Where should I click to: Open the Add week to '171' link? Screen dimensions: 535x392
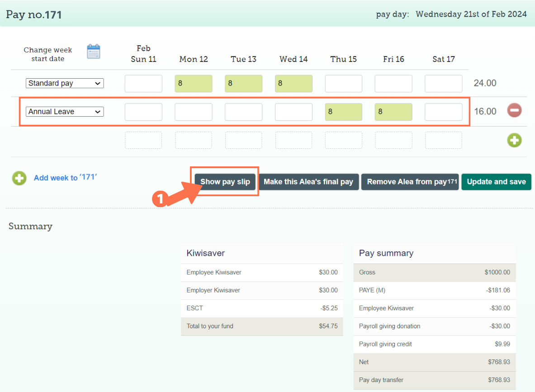(x=65, y=178)
